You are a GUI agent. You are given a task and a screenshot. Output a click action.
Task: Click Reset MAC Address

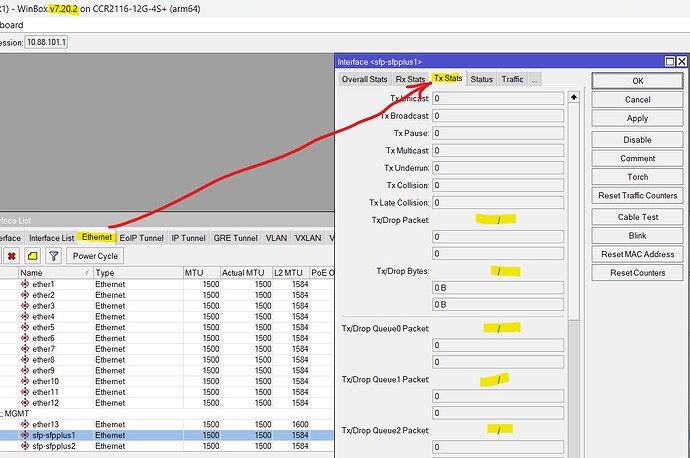(637, 254)
